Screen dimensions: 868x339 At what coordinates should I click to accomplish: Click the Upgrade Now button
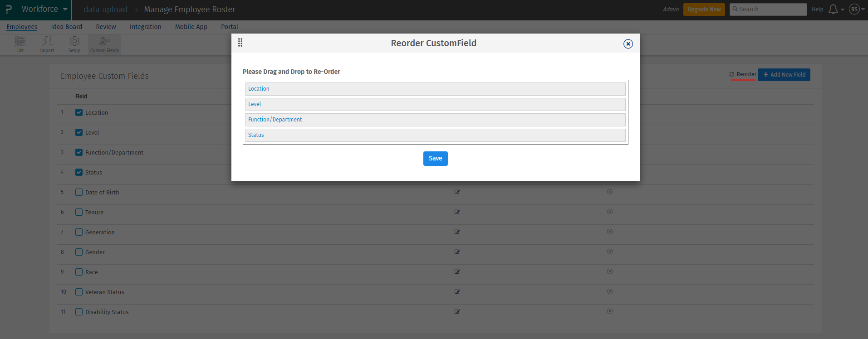pos(704,10)
